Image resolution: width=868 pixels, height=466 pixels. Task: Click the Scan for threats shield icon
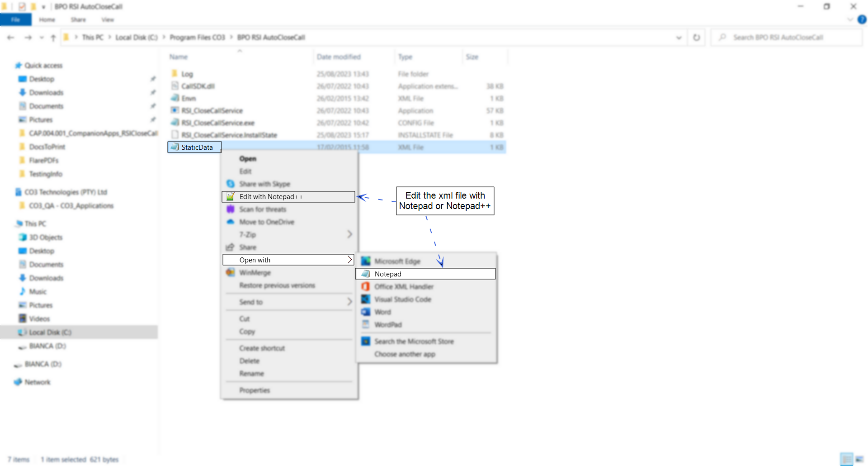coord(231,209)
